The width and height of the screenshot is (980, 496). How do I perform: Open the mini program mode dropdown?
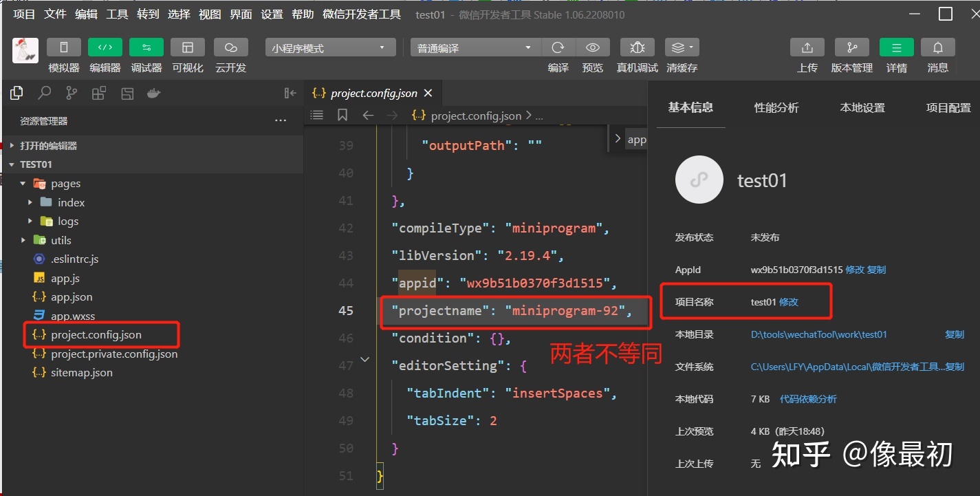(330, 48)
